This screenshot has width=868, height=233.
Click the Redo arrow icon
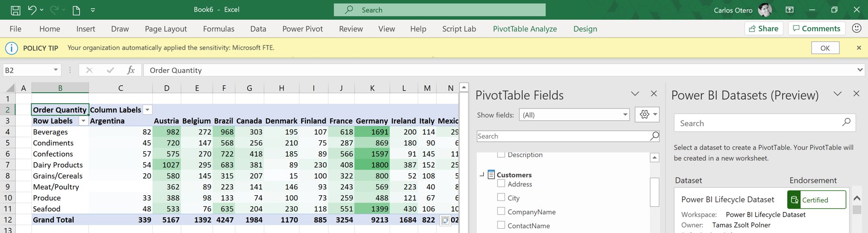[54, 10]
